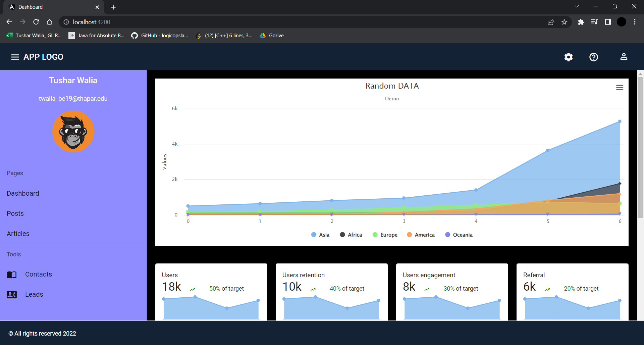Click the Contacts book icon

pos(12,275)
